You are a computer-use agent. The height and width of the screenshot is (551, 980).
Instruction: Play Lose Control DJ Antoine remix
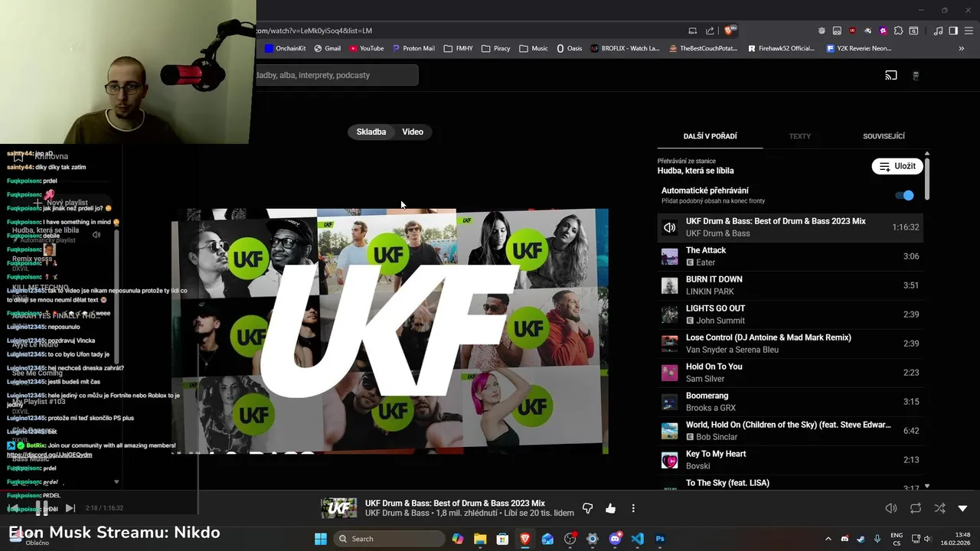click(x=790, y=344)
